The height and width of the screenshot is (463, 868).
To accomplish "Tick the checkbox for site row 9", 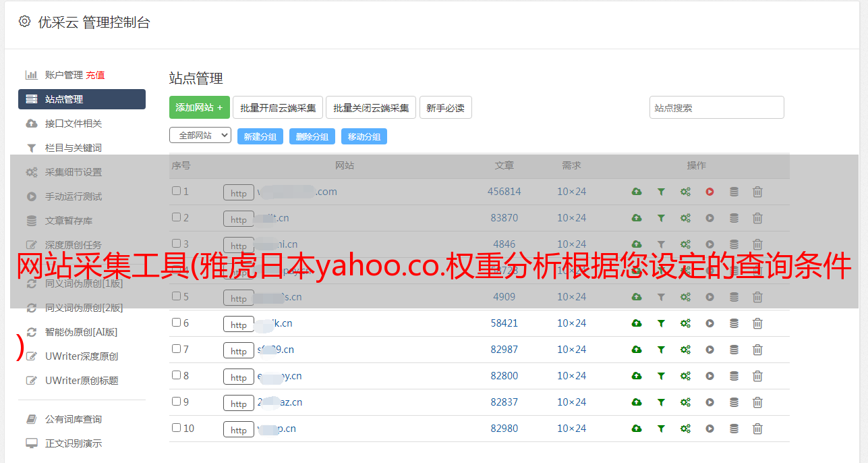I will click(176, 402).
